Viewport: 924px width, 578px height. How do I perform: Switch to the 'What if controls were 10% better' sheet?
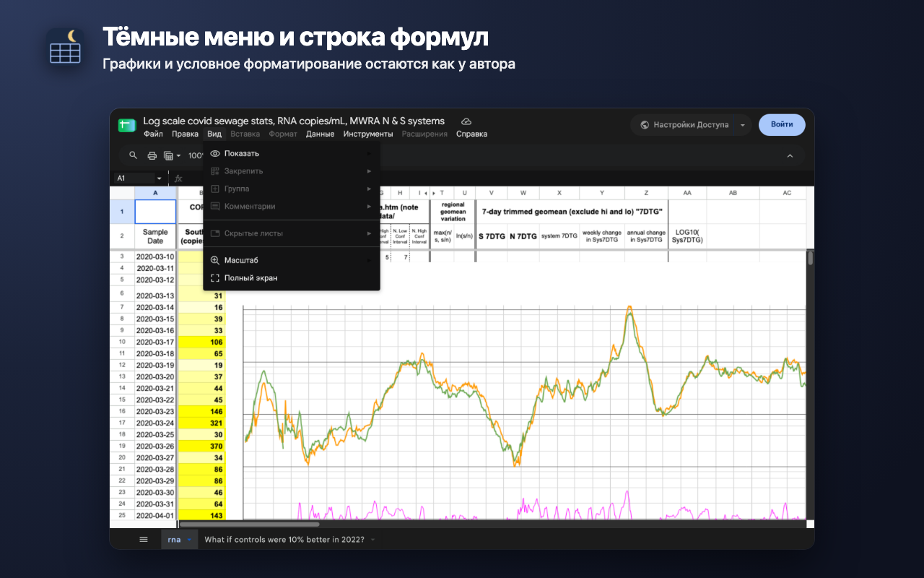coord(284,539)
